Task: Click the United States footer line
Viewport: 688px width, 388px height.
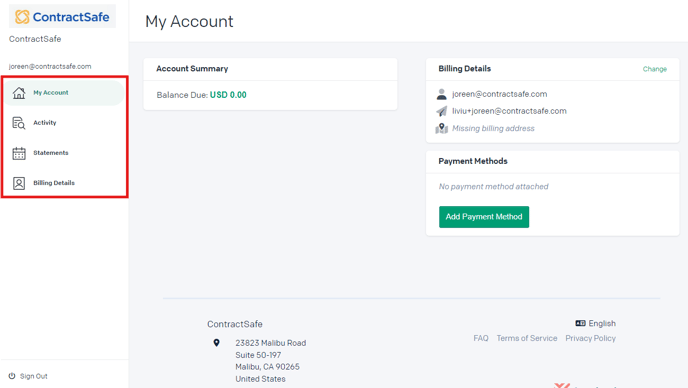Action: pos(260,379)
